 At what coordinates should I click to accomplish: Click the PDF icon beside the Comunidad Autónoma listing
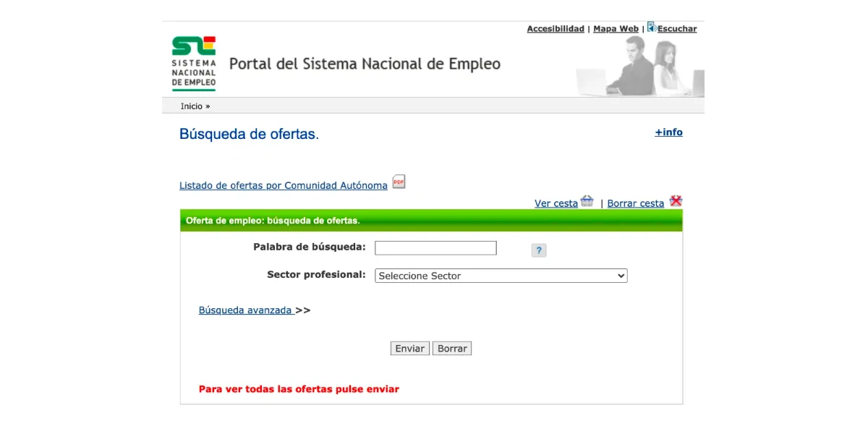pos(399,182)
